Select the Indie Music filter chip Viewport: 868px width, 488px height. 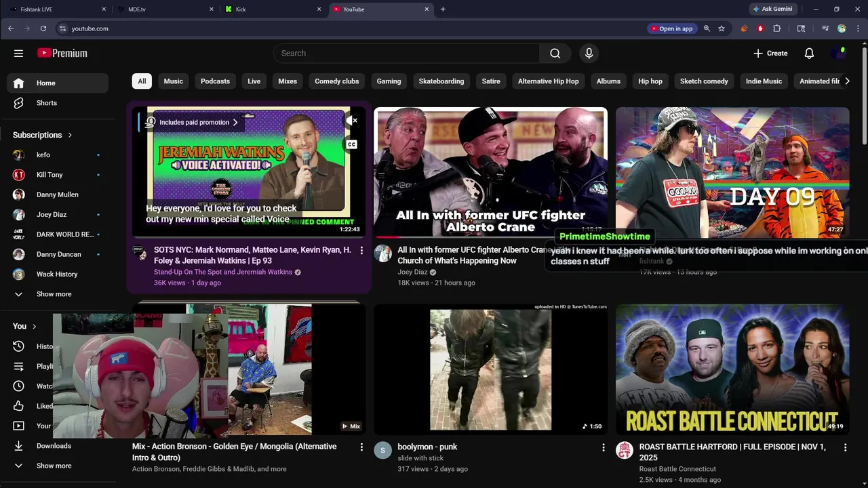764,81
